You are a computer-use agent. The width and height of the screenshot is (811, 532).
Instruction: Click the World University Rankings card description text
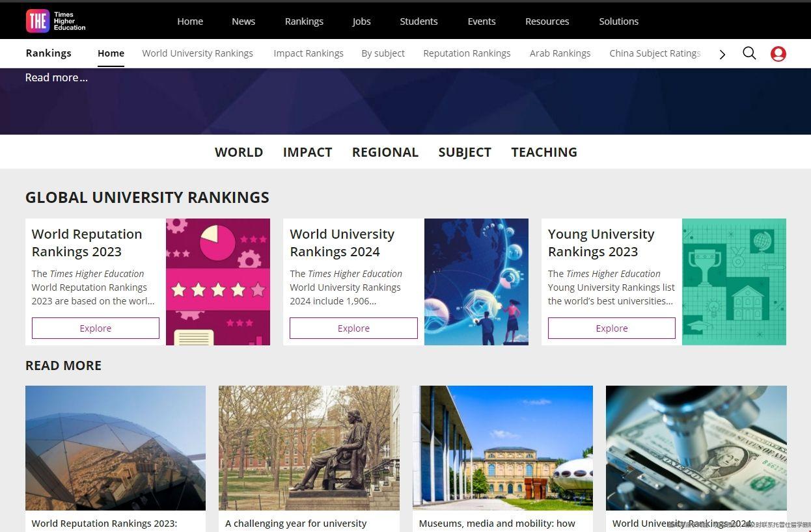346,287
